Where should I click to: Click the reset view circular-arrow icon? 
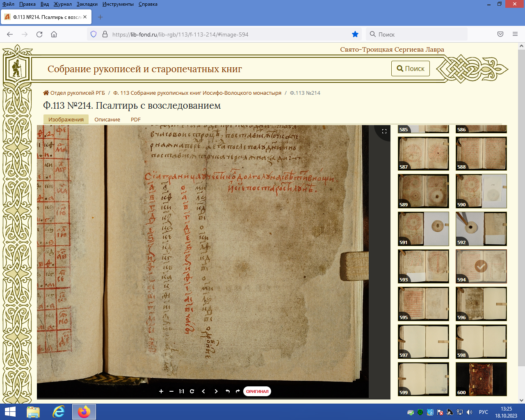tap(192, 391)
